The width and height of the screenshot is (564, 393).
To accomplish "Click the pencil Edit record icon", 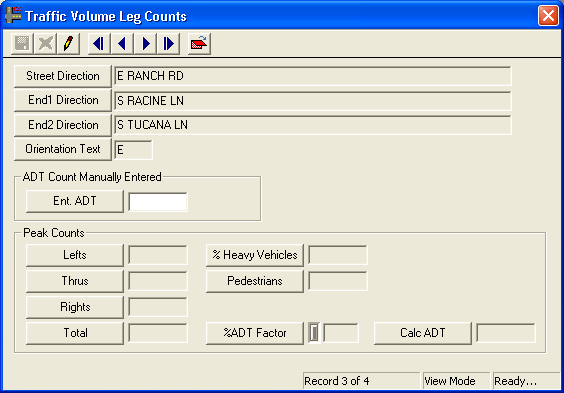I will [x=68, y=44].
